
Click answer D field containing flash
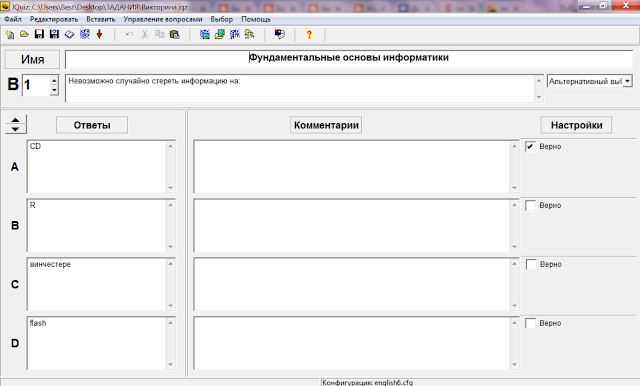(x=97, y=343)
